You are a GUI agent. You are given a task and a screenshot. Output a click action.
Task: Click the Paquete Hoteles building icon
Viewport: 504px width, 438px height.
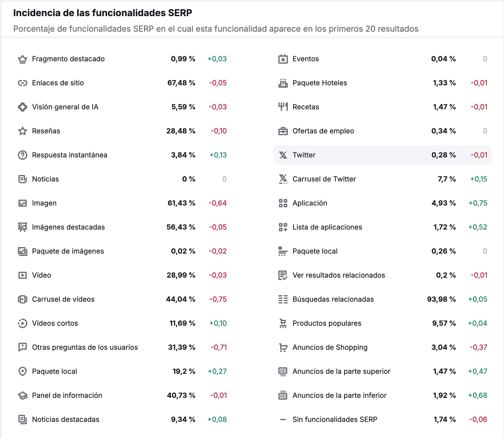283,83
